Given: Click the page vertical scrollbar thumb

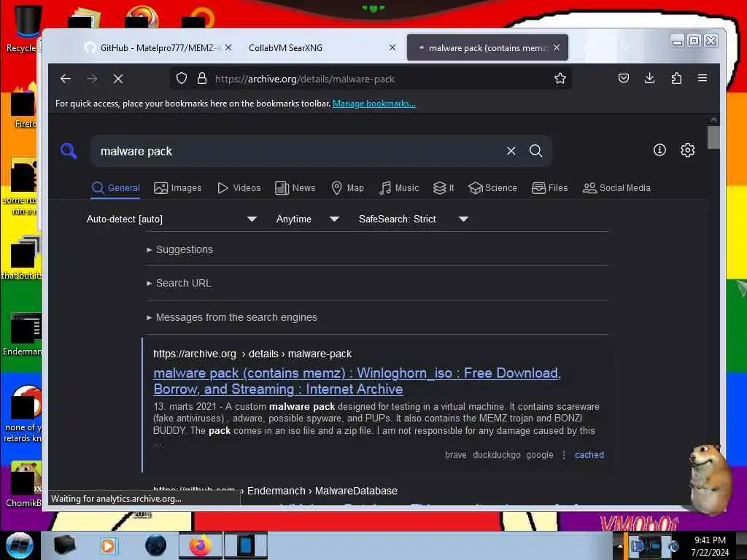Looking at the screenshot, I should [x=713, y=137].
